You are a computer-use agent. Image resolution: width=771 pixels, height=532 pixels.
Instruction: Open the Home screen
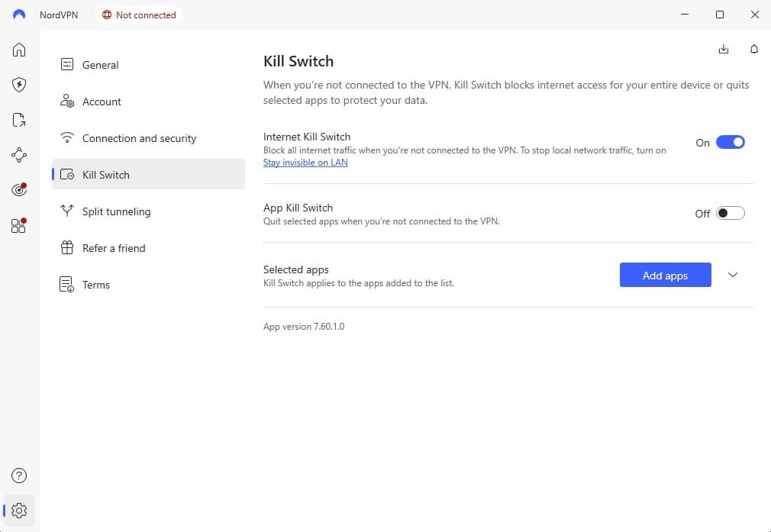(x=18, y=49)
